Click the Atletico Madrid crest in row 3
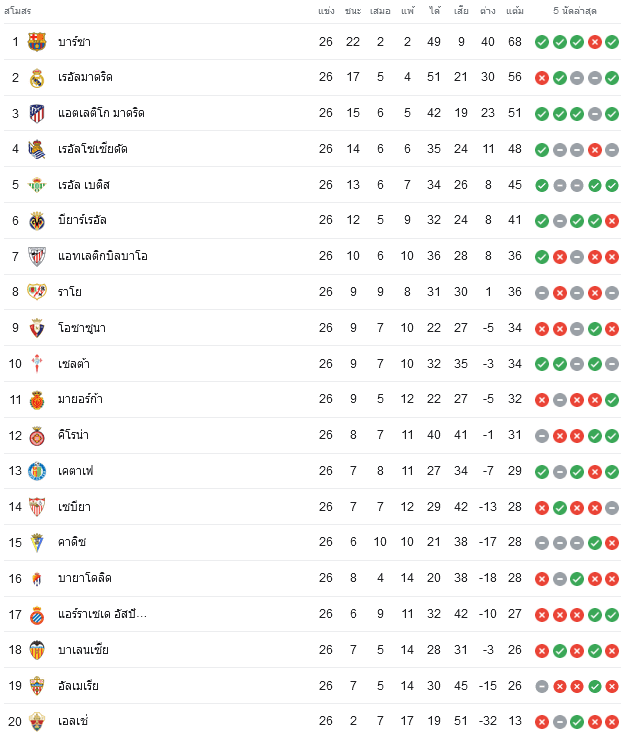This screenshot has height=733, width=626. (37, 114)
